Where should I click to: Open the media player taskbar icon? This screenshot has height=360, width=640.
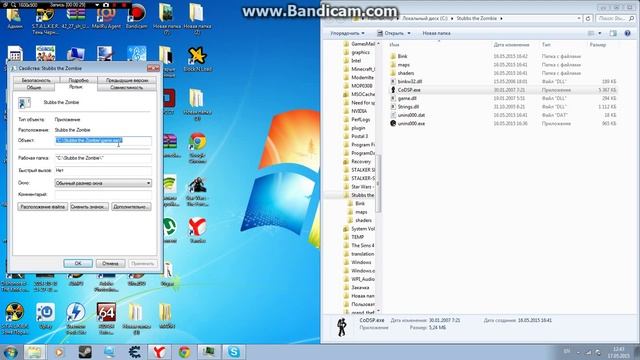(60, 352)
